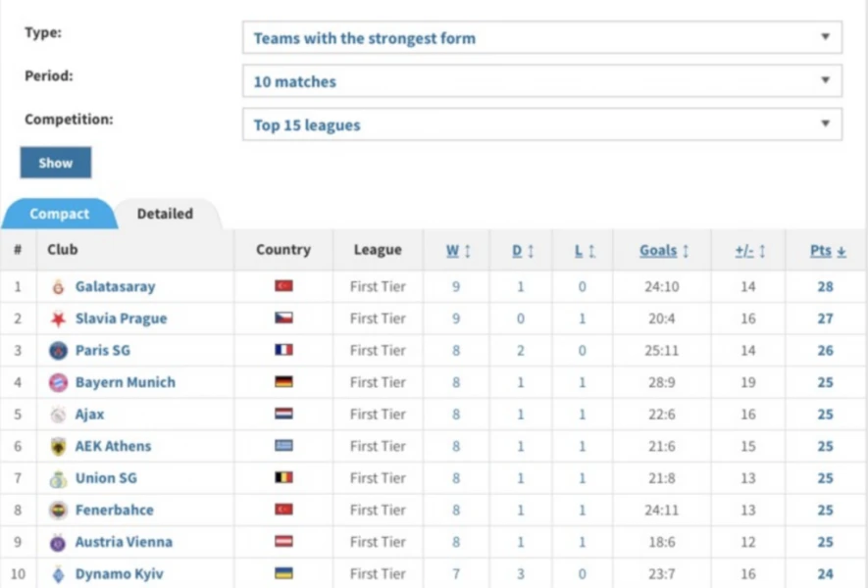This screenshot has height=588, width=868.
Task: Click the Austria Vienna club crest
Action: pos(58,542)
